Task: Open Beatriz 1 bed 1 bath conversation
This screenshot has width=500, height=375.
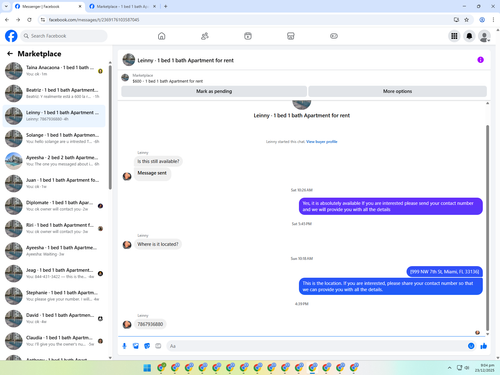Action: tap(54, 93)
